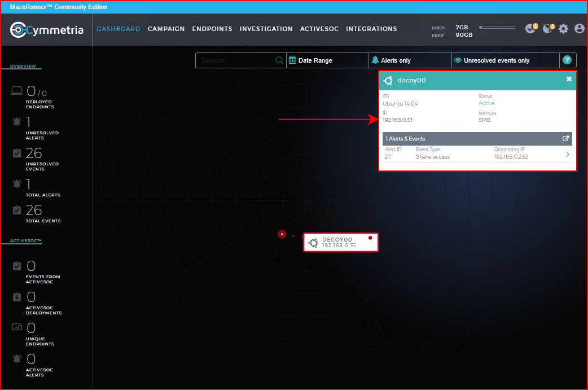Open the Campaign tab
This screenshot has width=588, height=390.
pos(166,29)
